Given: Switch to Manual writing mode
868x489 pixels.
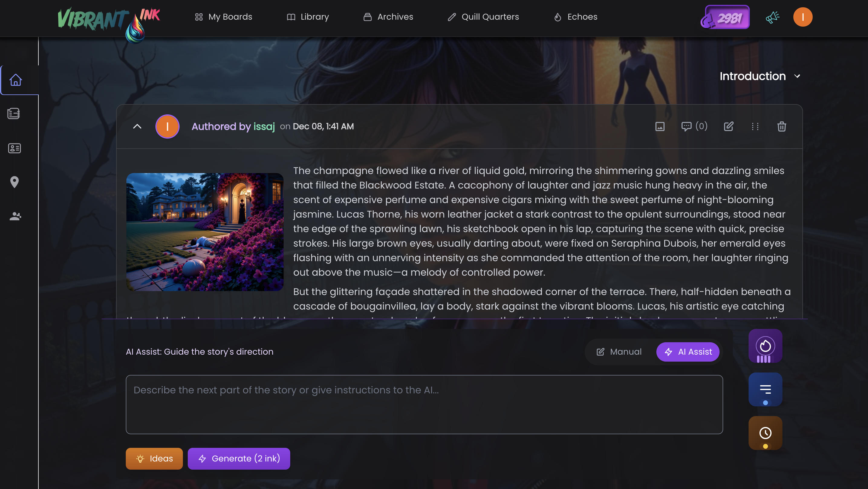Looking at the screenshot, I should pyautogui.click(x=619, y=352).
